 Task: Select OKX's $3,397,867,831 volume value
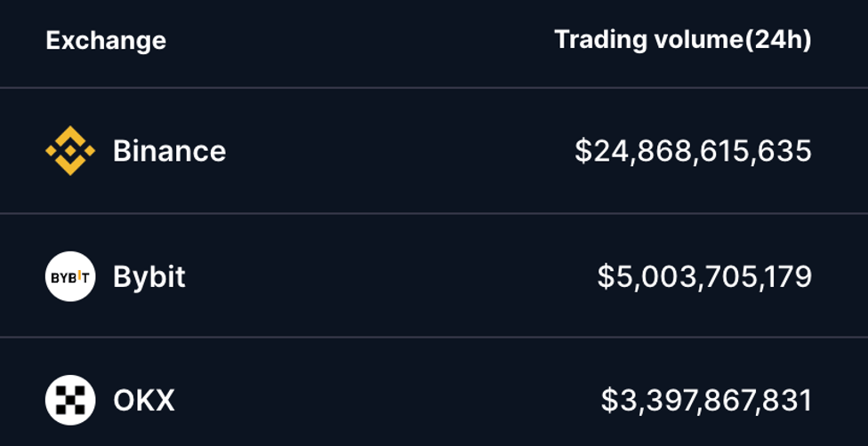coord(706,400)
